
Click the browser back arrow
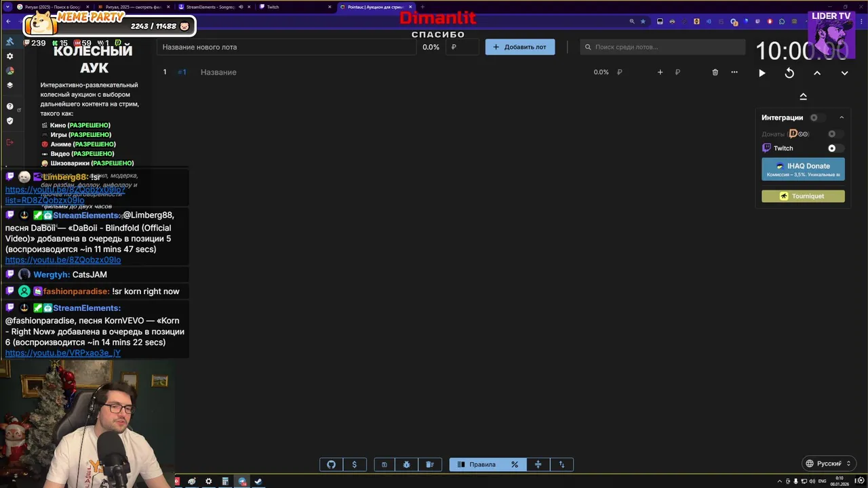click(x=8, y=22)
